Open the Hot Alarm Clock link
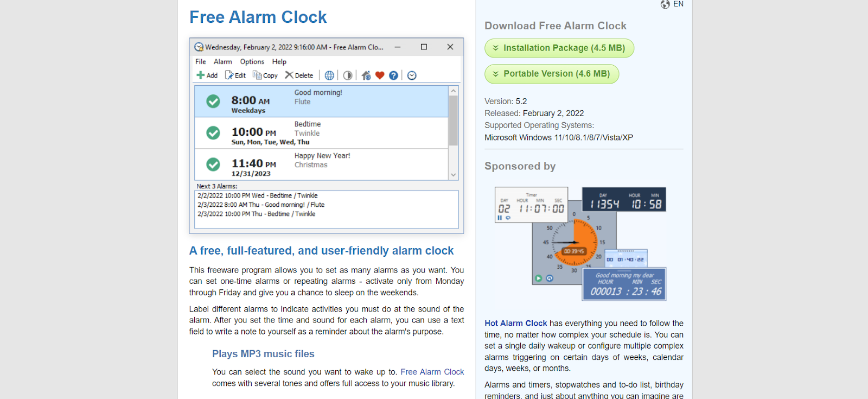868x399 pixels. [516, 324]
